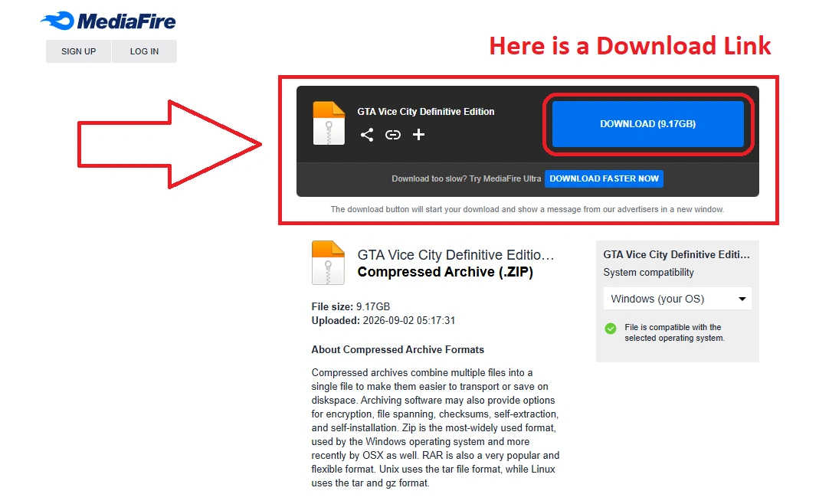Click 'File is compatible with the selected operating system' text

click(x=674, y=332)
